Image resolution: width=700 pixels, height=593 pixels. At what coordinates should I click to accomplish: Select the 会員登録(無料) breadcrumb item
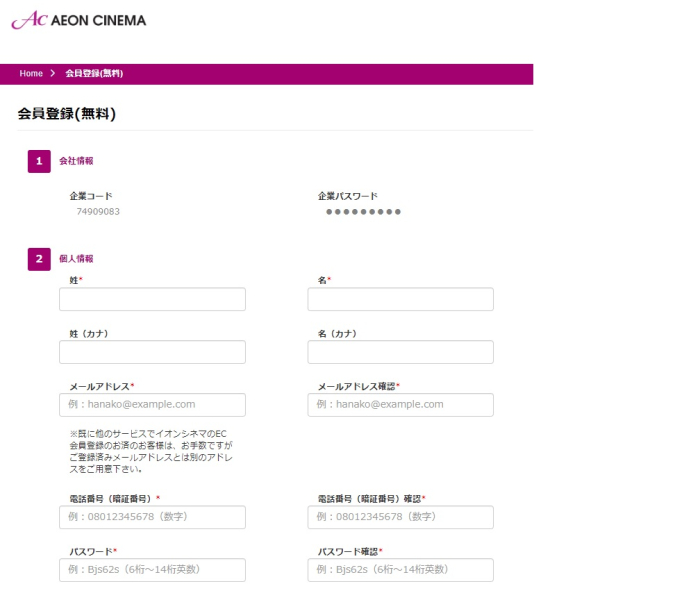94,74
